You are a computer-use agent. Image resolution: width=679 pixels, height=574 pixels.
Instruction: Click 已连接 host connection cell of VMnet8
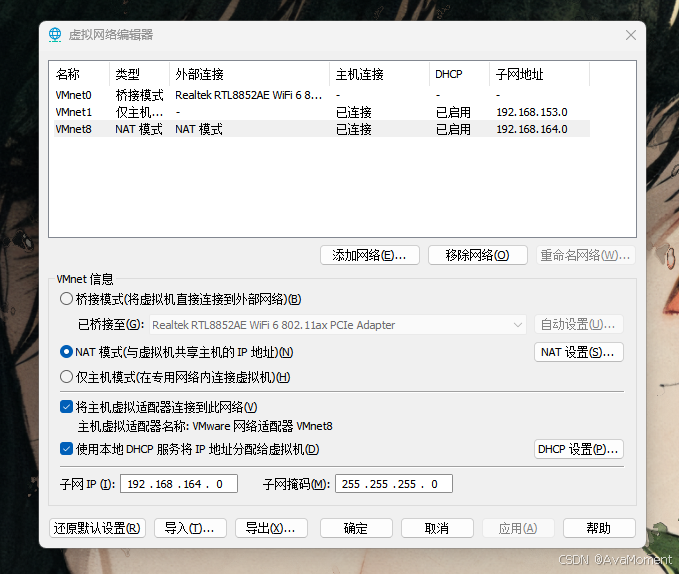click(354, 129)
